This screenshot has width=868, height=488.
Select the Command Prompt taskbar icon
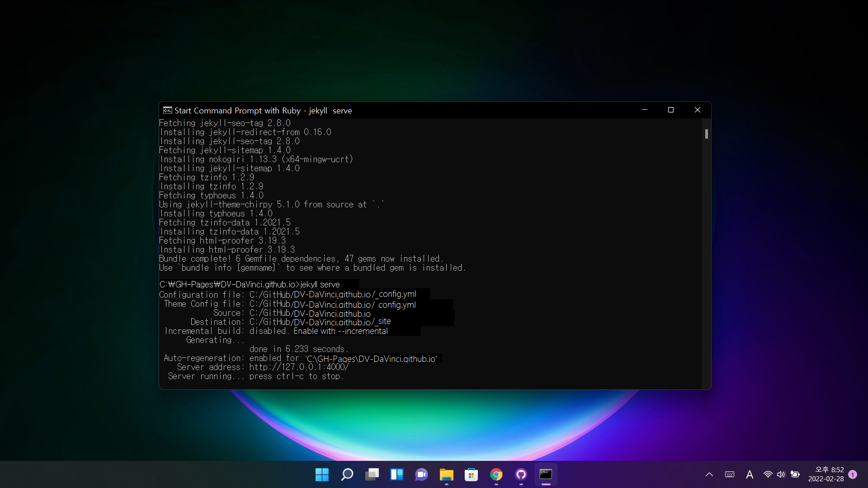546,474
